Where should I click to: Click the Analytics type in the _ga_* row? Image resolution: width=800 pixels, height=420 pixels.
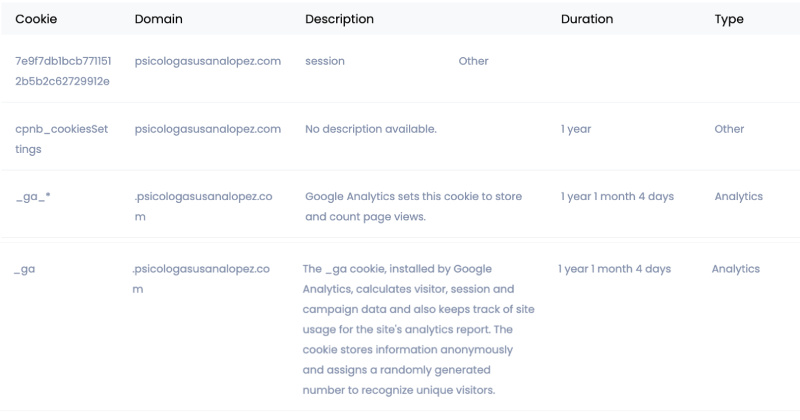click(x=738, y=197)
